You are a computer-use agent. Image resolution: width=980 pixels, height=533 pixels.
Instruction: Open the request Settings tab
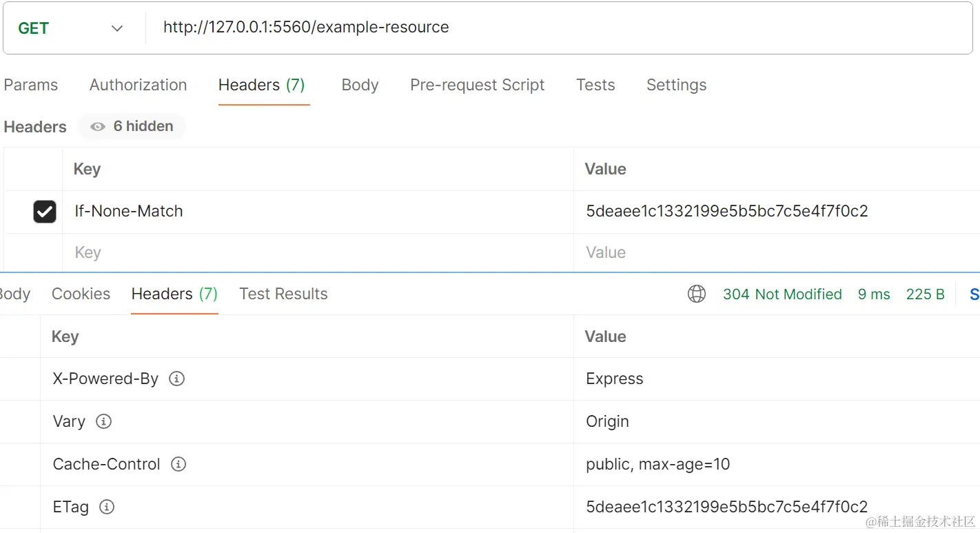[676, 85]
